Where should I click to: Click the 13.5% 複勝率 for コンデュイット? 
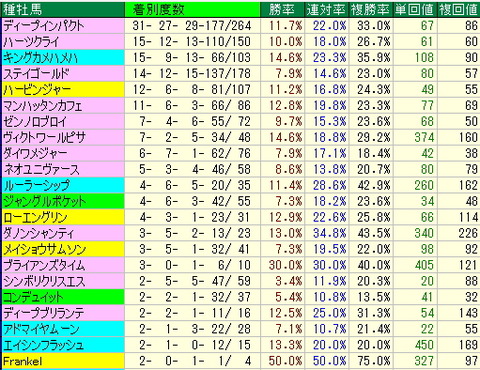pos(374,297)
